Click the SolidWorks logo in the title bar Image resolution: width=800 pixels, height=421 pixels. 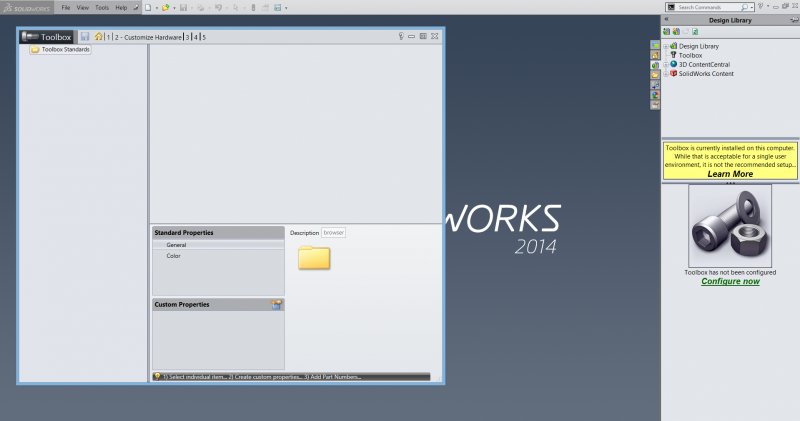[27, 8]
